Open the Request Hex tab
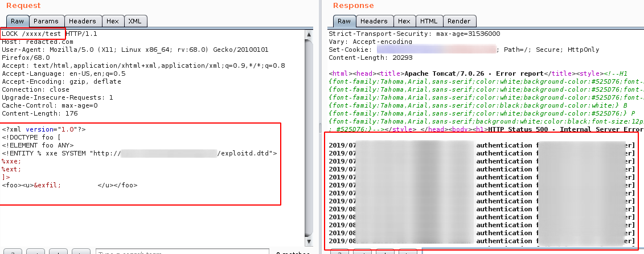 tap(113, 21)
